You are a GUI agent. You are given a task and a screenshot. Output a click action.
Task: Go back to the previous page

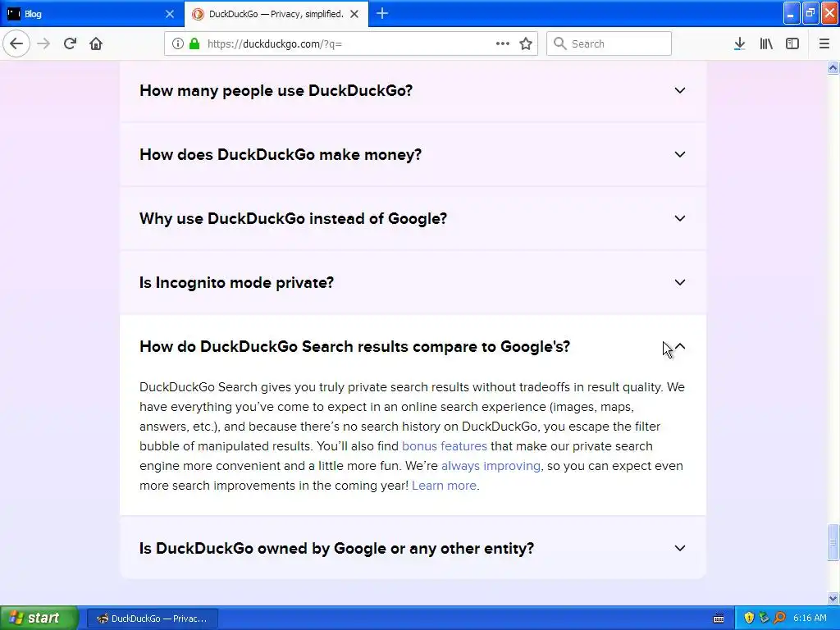[16, 43]
